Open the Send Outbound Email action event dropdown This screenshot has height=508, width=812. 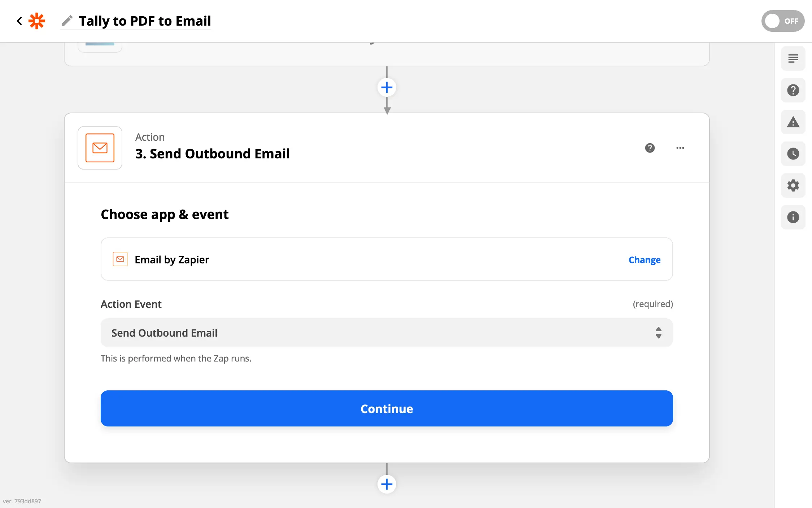pos(387,332)
